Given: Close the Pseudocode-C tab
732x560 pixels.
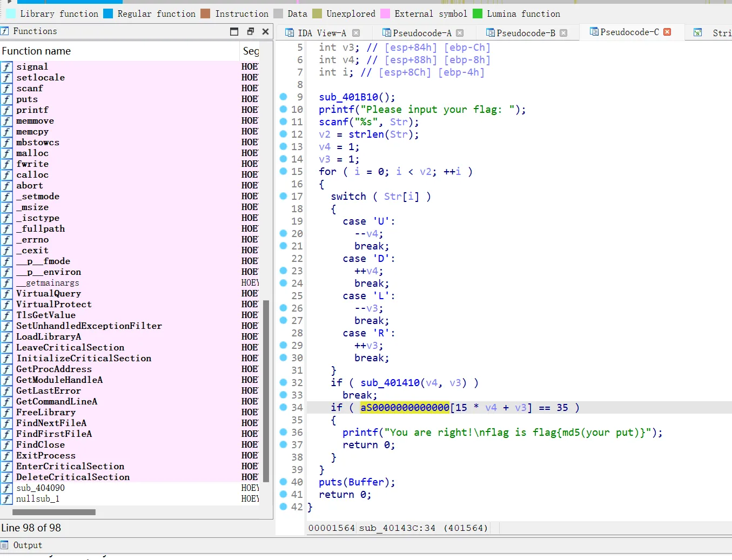Looking at the screenshot, I should point(667,32).
